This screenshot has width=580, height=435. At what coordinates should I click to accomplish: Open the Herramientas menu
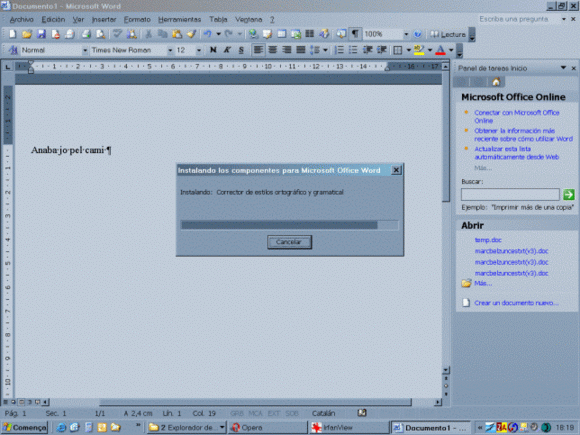pos(179,20)
